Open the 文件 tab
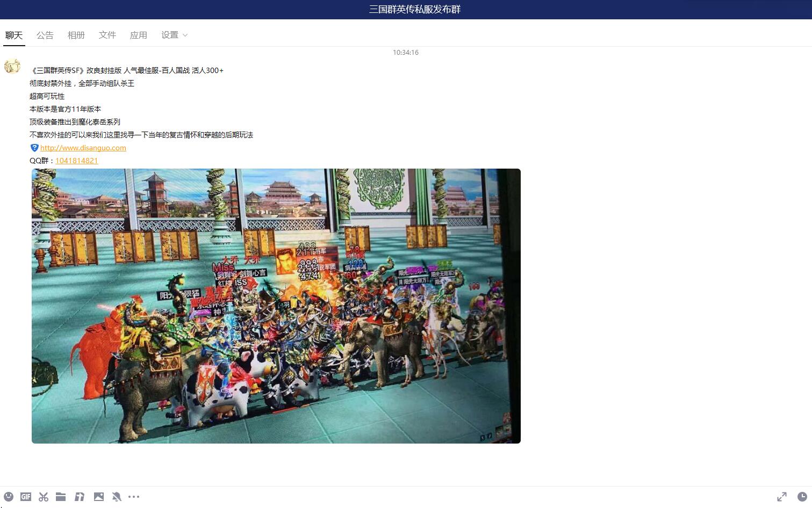Screen dimensions: 812x508 [x=107, y=35]
